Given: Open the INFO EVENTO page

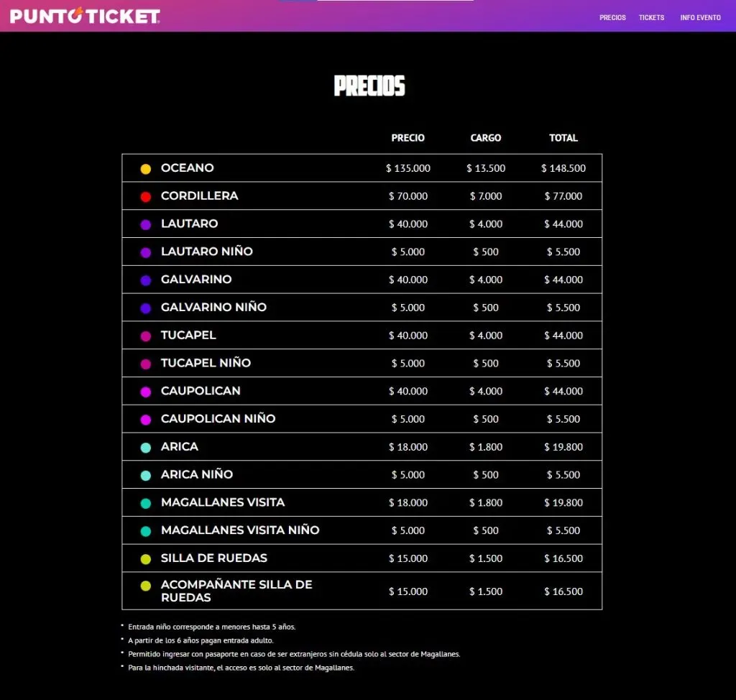Looking at the screenshot, I should (x=700, y=17).
